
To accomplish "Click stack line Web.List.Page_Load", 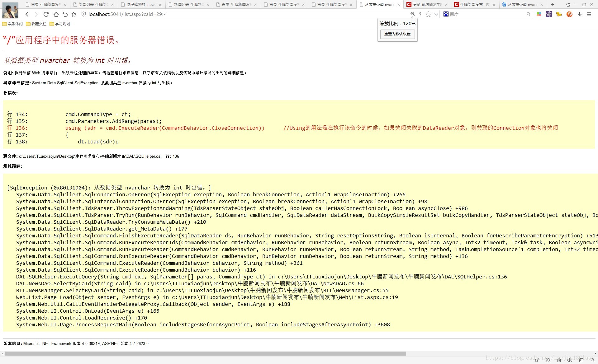I will point(207,297).
